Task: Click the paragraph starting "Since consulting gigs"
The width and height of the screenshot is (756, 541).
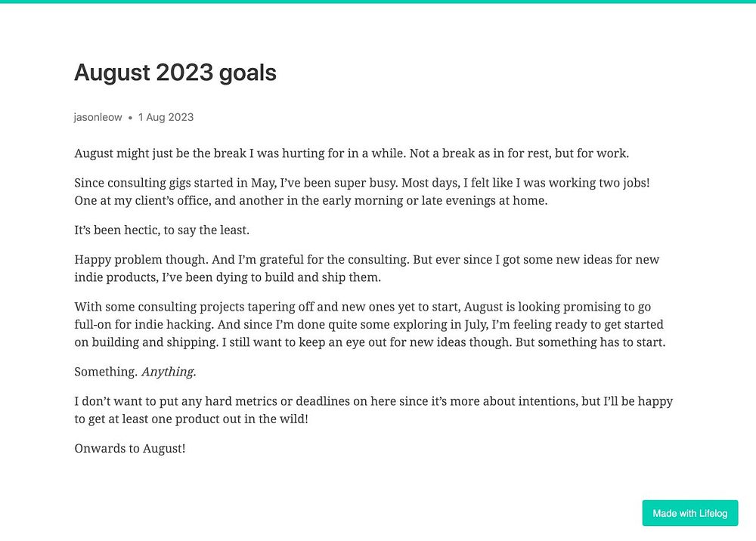Action: pos(362,192)
